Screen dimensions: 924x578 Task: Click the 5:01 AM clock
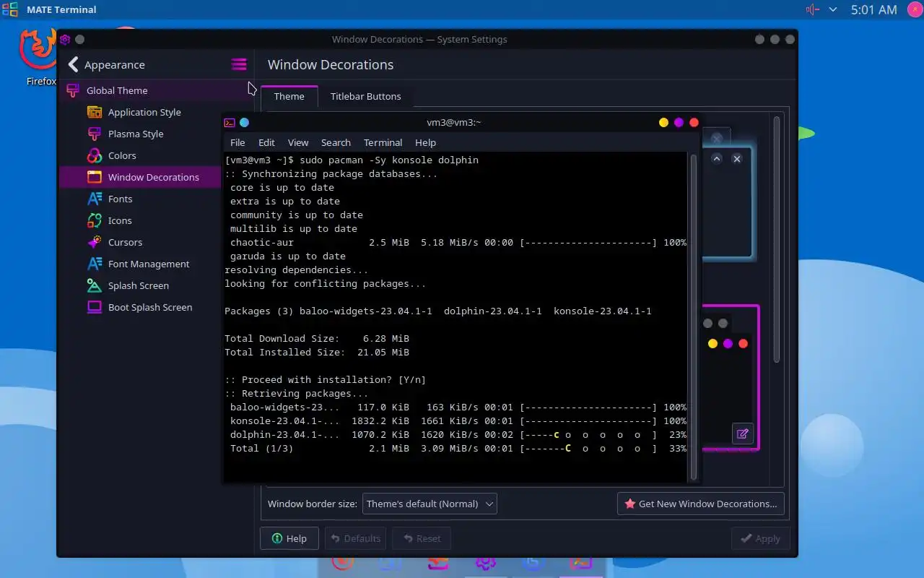tap(873, 9)
